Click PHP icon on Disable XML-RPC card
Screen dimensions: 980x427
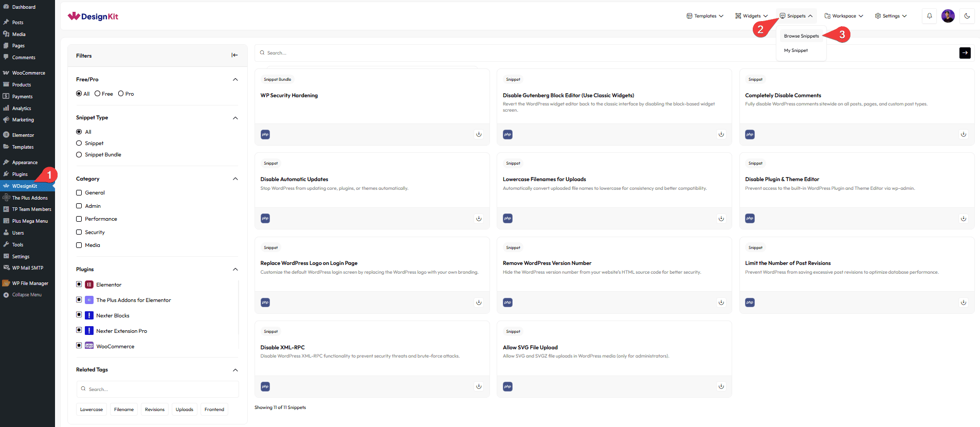coord(265,386)
